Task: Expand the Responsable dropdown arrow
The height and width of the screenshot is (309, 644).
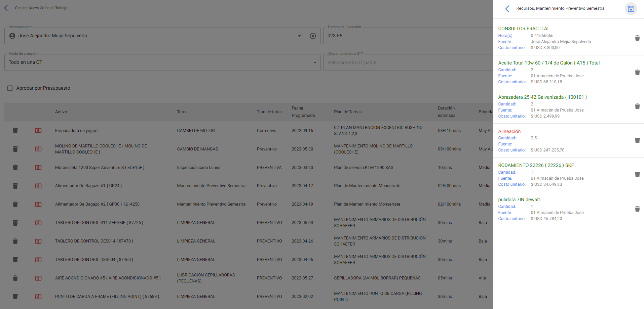Action: (299, 36)
